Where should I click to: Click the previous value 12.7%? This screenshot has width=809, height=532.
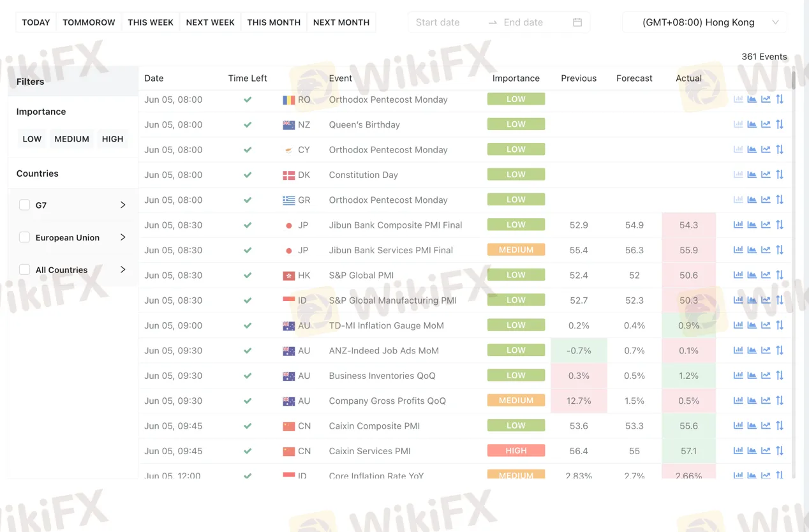579,401
